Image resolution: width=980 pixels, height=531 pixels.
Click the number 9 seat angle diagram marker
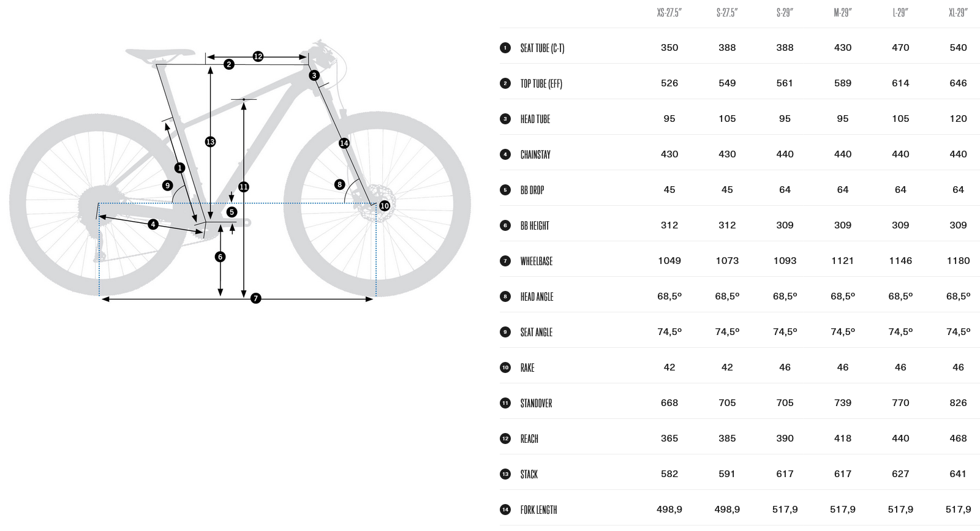click(x=167, y=186)
